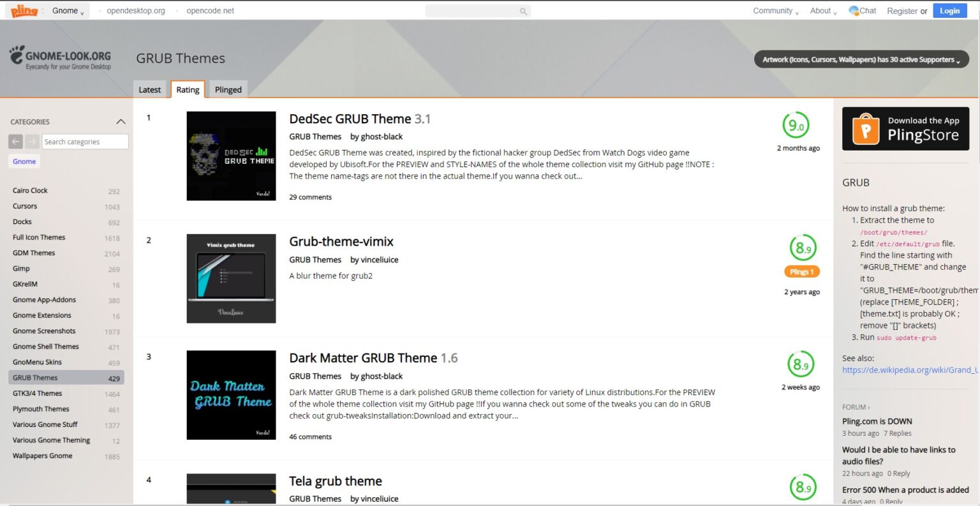Image resolution: width=980 pixels, height=506 pixels.
Task: Open opencode.net link in top bar
Action: click(x=210, y=11)
